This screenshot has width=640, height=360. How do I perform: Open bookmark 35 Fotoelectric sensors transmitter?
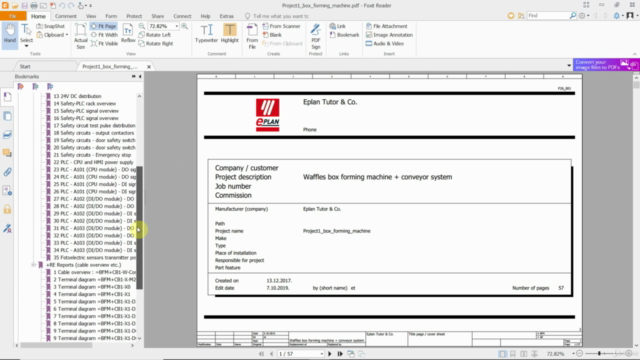coord(94,258)
